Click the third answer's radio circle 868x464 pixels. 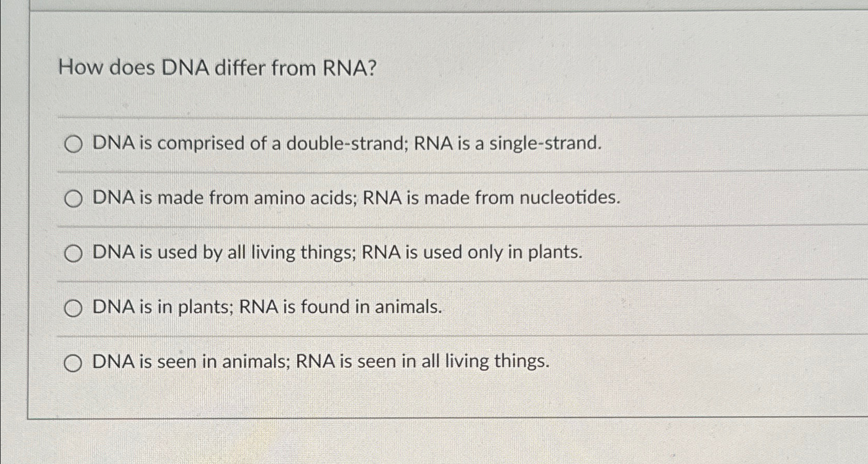click(74, 253)
